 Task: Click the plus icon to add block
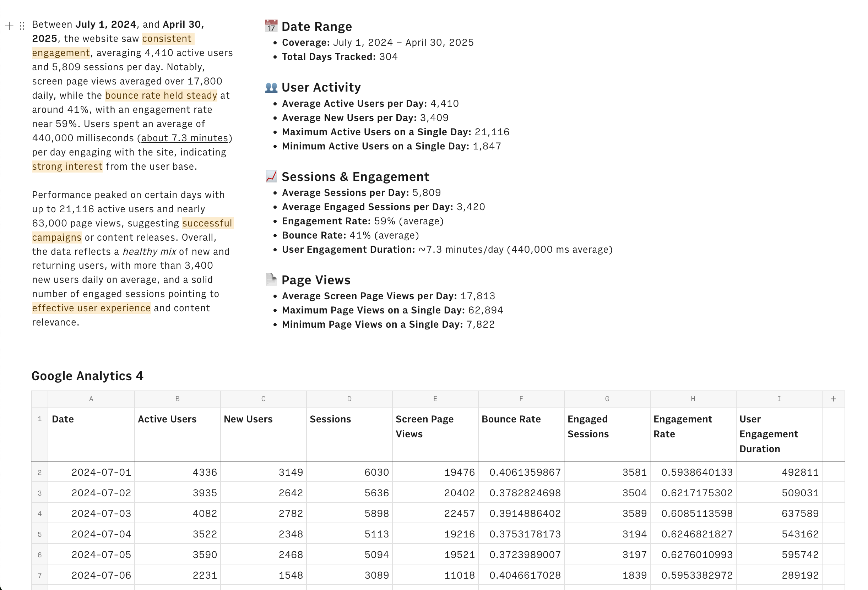tap(9, 26)
